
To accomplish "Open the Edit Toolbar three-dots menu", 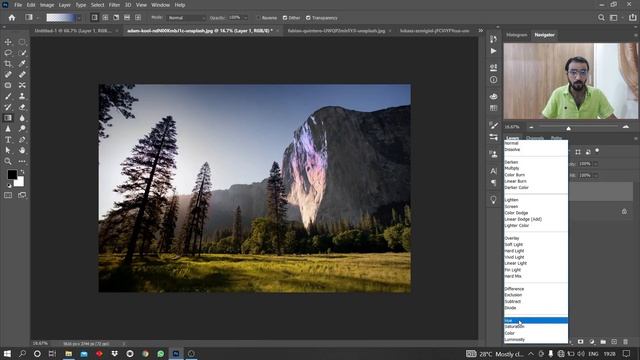I will tap(22, 161).
